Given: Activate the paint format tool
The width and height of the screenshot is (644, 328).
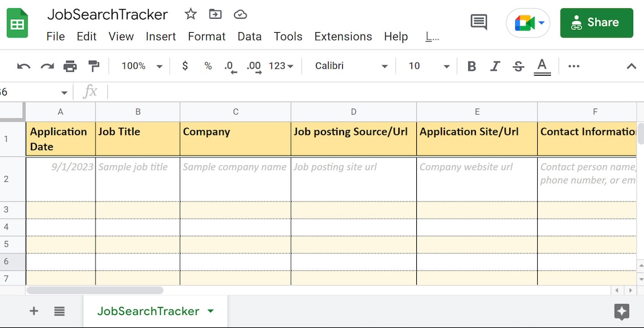Looking at the screenshot, I should click(94, 66).
